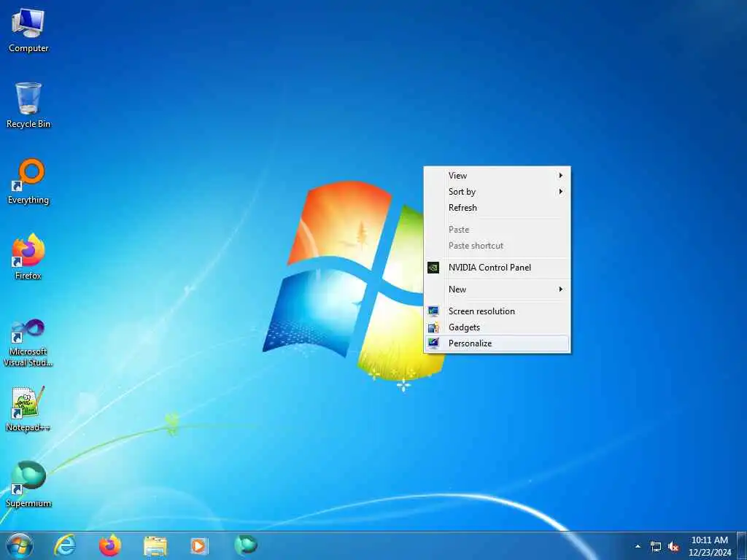
Task: Open Screen resolution settings
Action: 497,311
